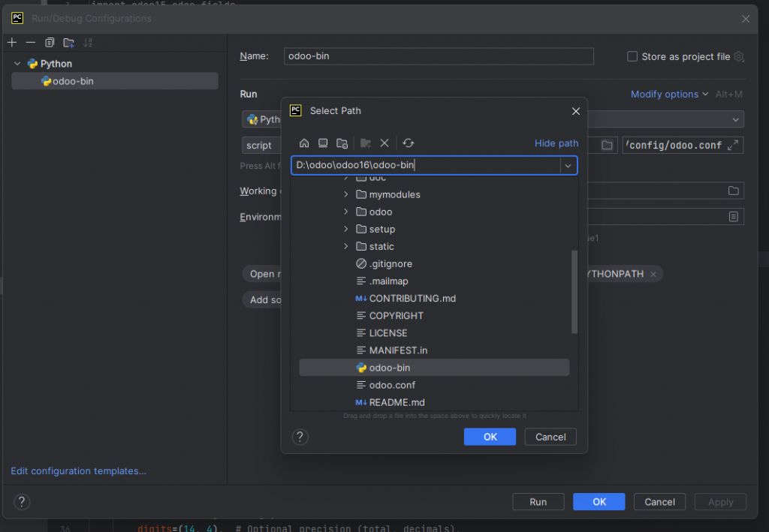Click OK in Run/Debug Configurations dialog
The image size is (769, 532).
pyautogui.click(x=599, y=502)
